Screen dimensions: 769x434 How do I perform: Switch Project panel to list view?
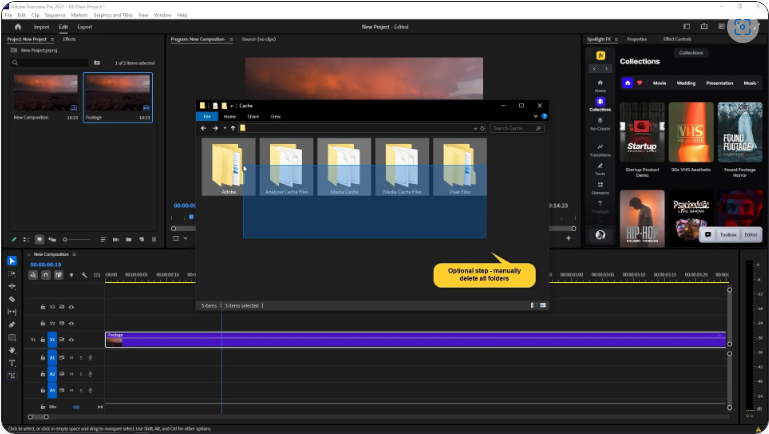click(x=26, y=239)
